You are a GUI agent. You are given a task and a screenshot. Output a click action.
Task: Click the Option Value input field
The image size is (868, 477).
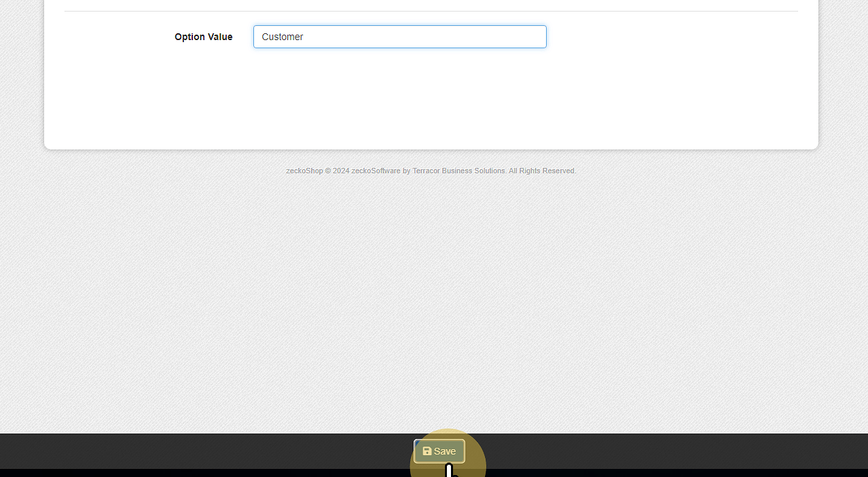(x=400, y=37)
